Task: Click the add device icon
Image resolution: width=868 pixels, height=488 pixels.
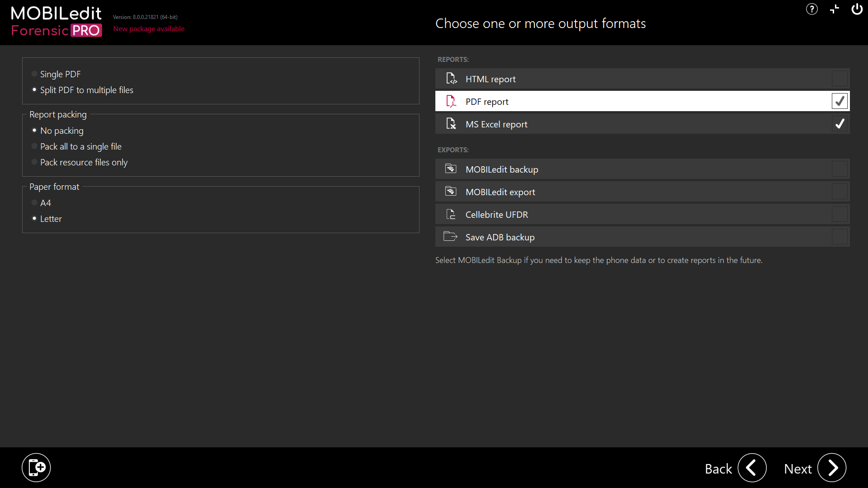Action: (x=36, y=468)
